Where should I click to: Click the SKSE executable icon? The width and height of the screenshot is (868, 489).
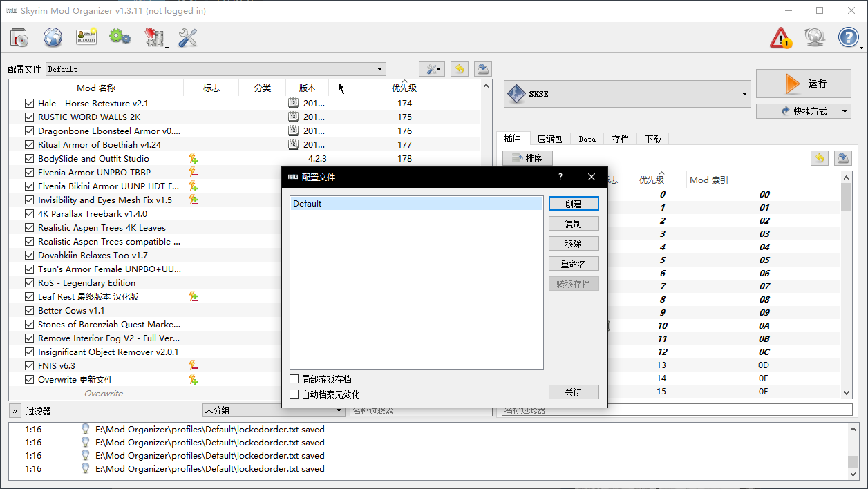pos(517,94)
